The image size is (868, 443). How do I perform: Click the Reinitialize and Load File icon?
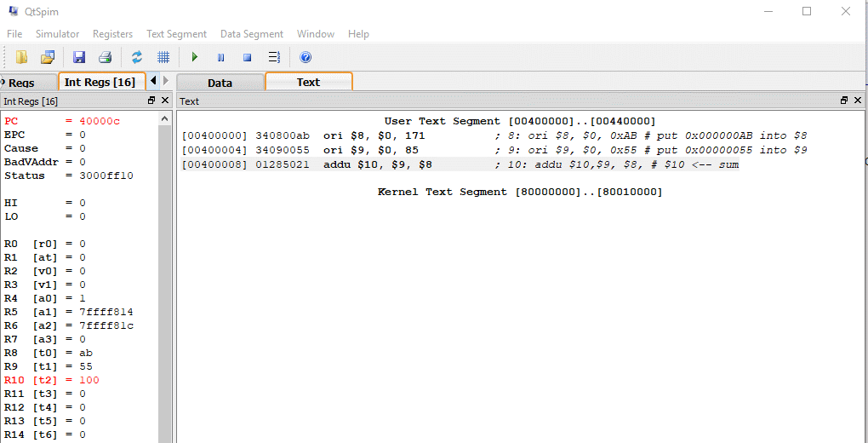point(48,57)
